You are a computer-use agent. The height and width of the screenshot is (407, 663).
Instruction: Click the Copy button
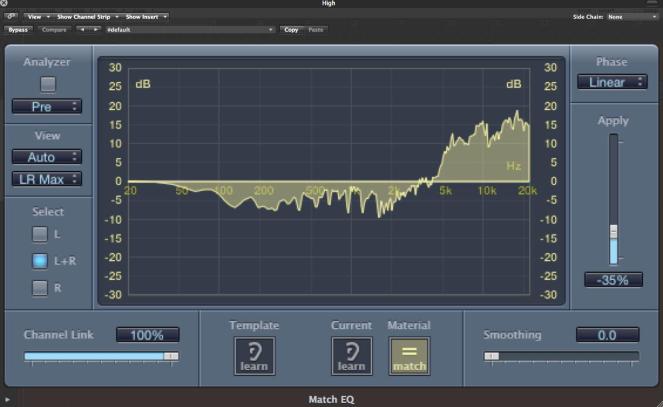pos(291,30)
